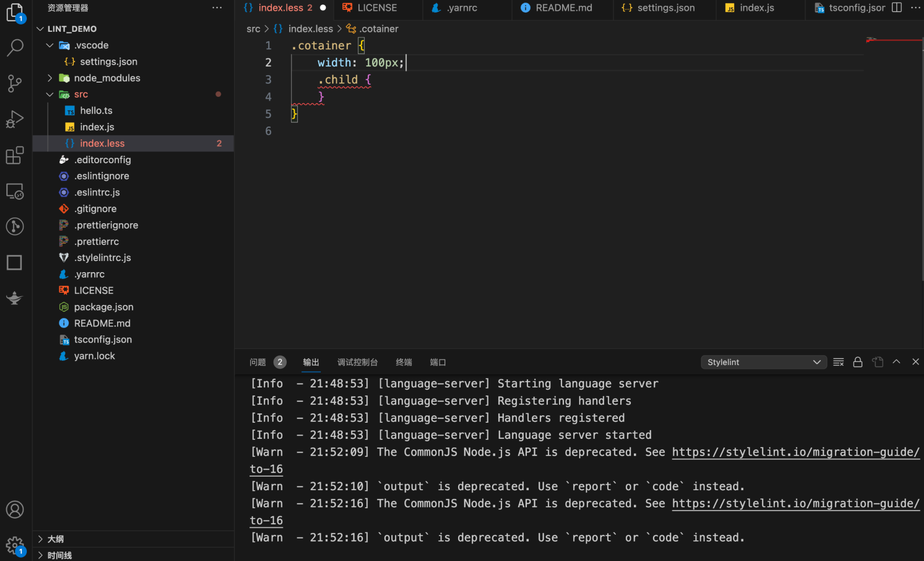
Task: Select index.less in the file tree
Action: (133, 143)
